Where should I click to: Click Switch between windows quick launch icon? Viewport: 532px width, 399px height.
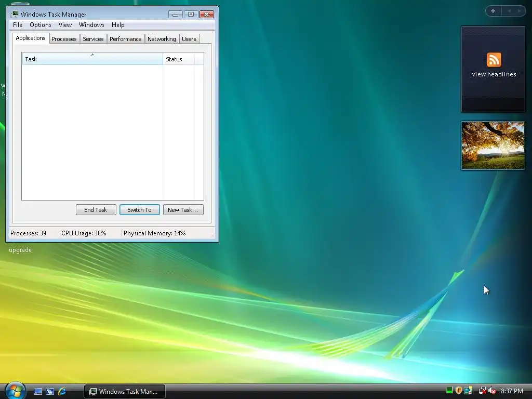tap(50, 392)
